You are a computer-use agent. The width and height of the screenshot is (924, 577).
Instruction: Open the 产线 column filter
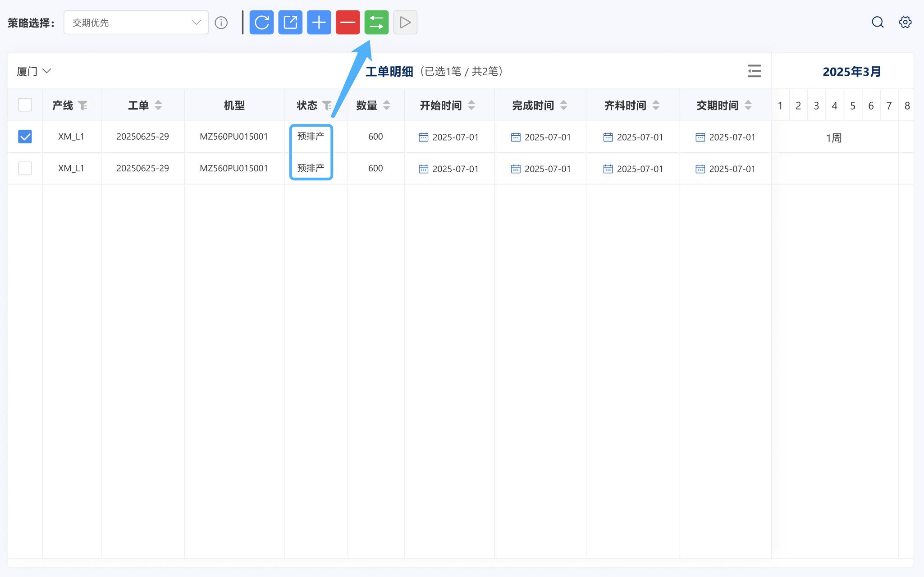[x=82, y=105]
